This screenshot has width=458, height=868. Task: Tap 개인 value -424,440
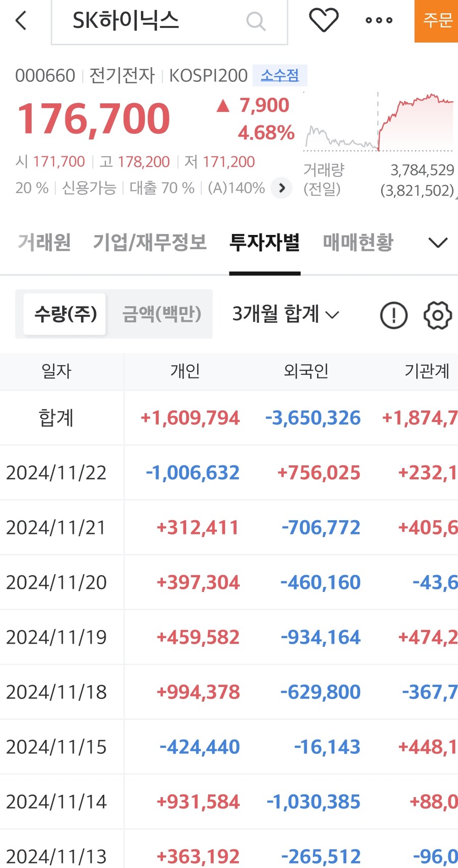199,747
